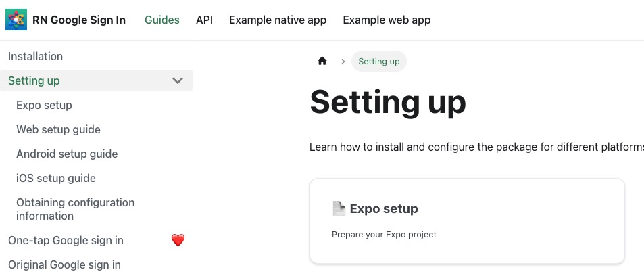Open Web setup guide sidebar link
Viewport: 644px width, 278px height.
pos(58,129)
